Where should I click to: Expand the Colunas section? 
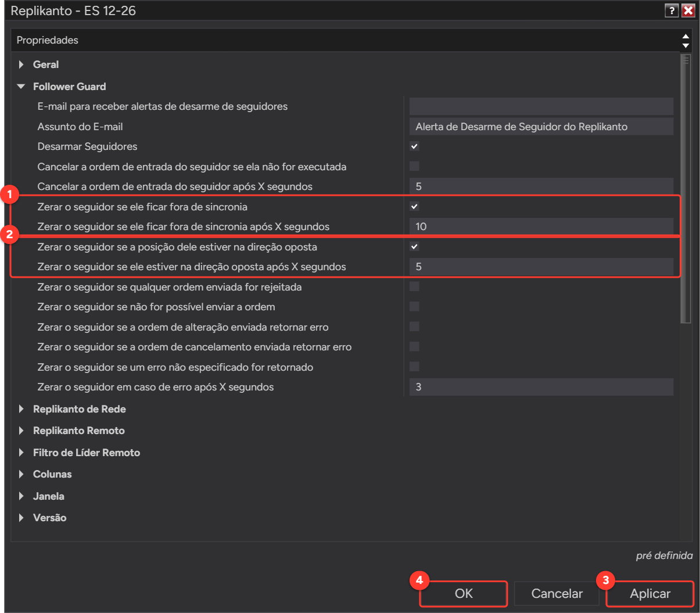21,474
